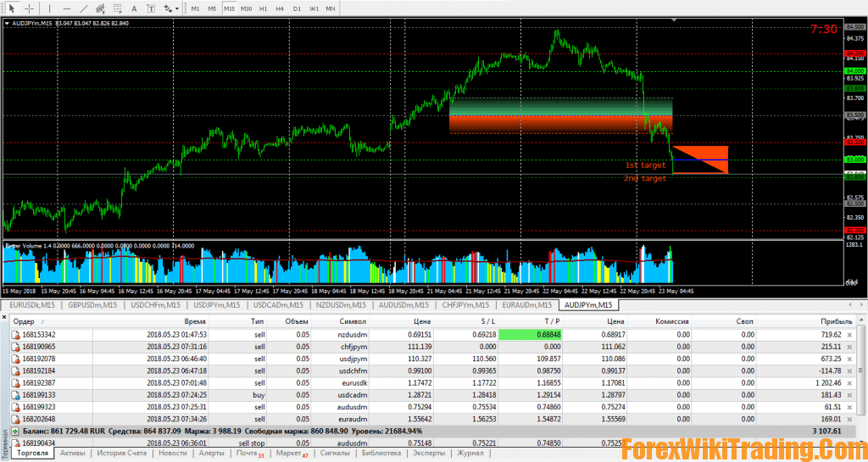Open the USDCADm,M15 chart tab
The height and width of the screenshot is (462, 868).
click(x=278, y=305)
